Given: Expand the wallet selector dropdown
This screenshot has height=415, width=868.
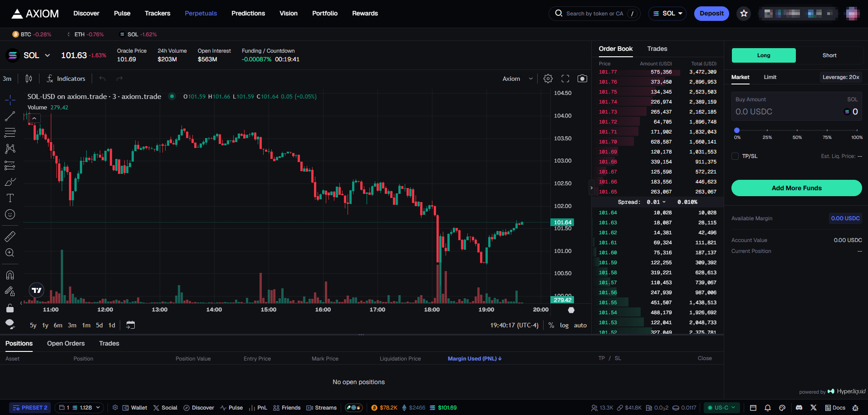Looking at the screenshot, I should [x=79, y=408].
